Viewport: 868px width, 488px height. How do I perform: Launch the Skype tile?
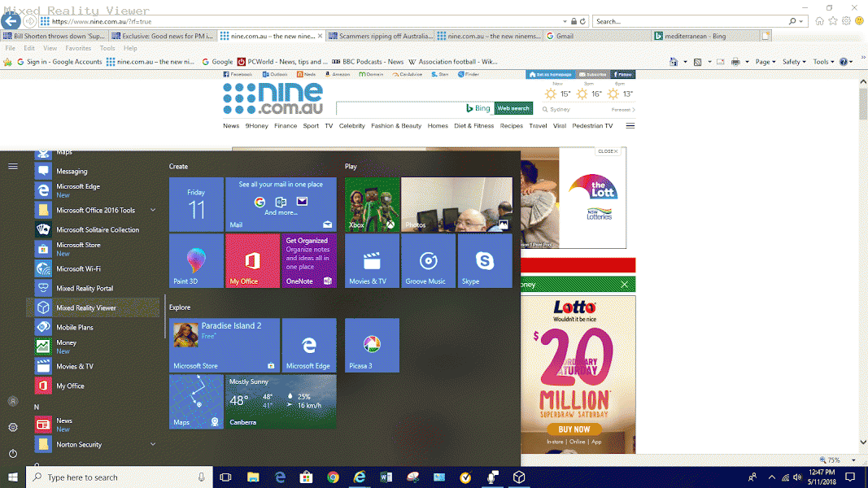coord(485,260)
